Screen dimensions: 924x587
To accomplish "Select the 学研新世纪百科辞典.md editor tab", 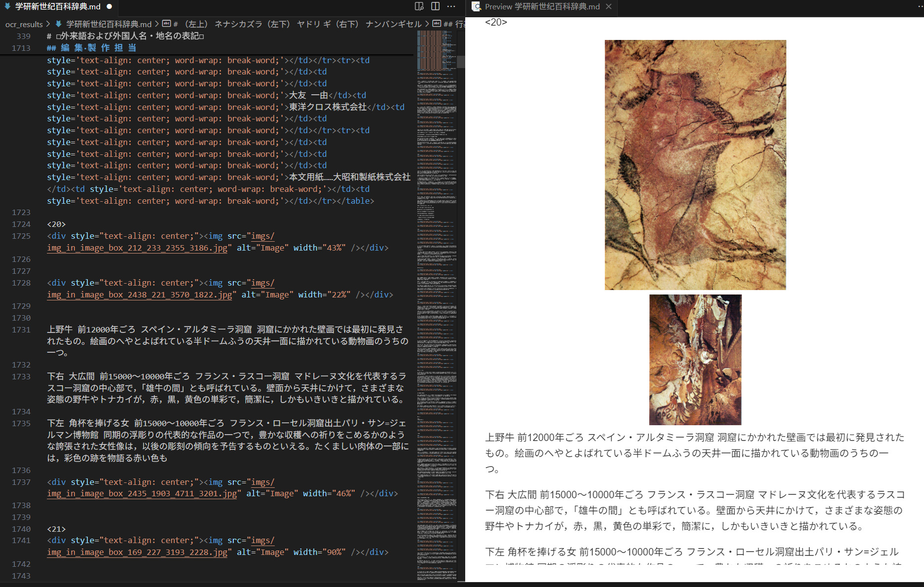I will pos(58,6).
